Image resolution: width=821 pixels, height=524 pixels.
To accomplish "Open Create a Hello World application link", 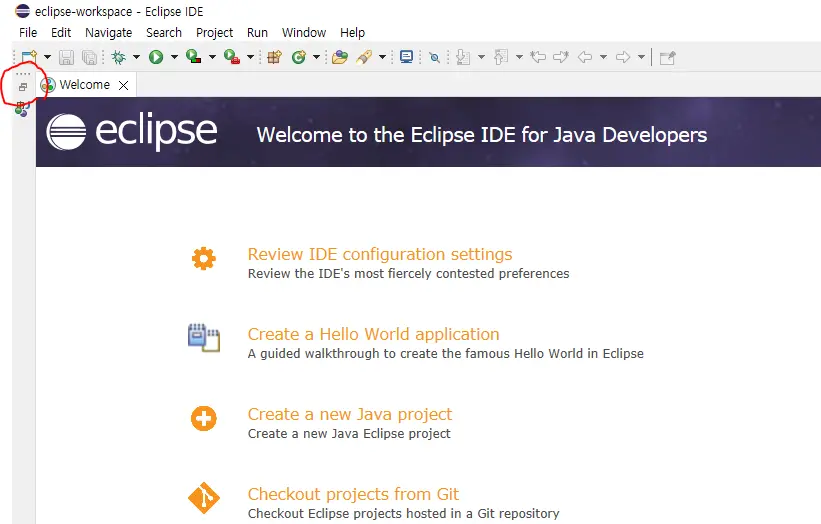I will pyautogui.click(x=373, y=334).
